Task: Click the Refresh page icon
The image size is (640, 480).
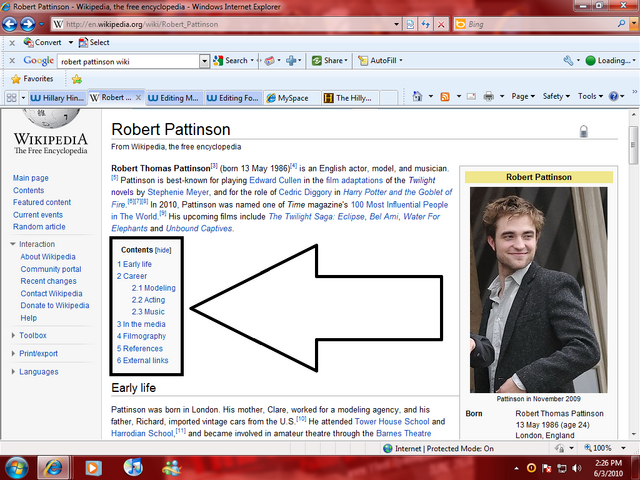Action: (426, 24)
